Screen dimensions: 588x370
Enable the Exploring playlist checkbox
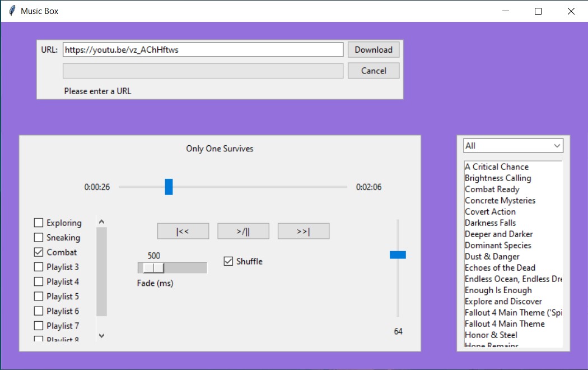[x=39, y=223]
